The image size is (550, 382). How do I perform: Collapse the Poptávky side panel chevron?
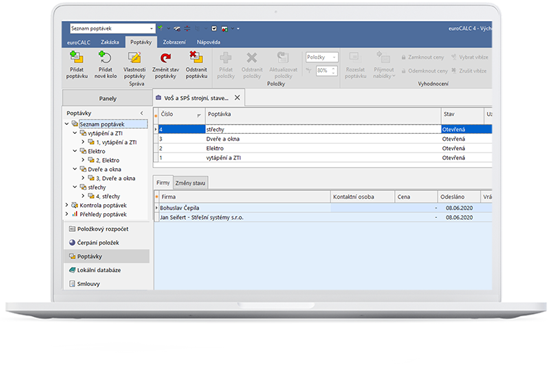click(x=142, y=113)
